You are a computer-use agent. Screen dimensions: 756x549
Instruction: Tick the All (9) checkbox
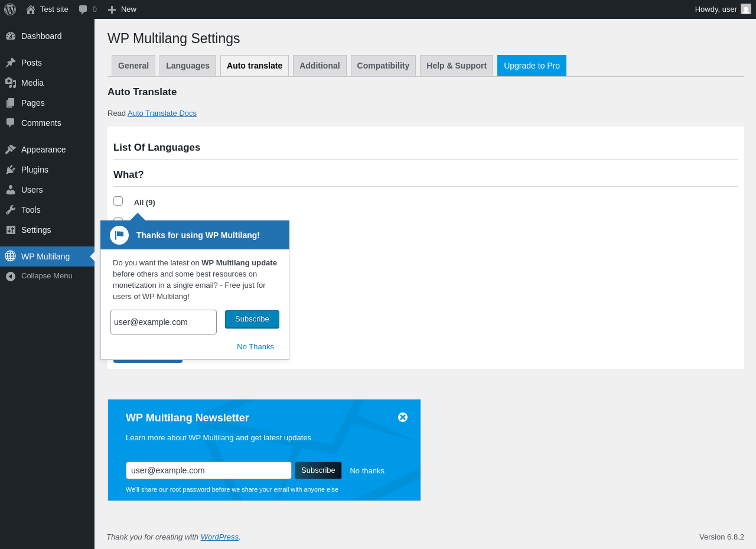pyautogui.click(x=118, y=201)
